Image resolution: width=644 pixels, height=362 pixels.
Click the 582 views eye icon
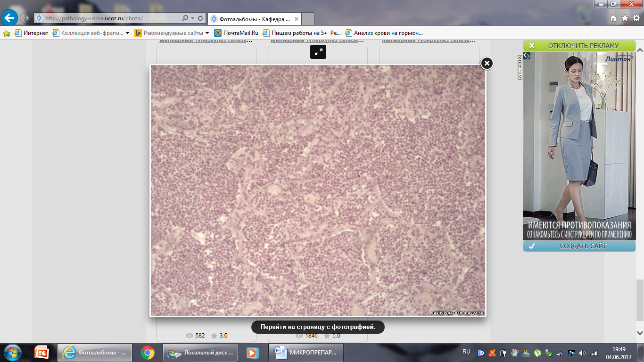point(190,336)
